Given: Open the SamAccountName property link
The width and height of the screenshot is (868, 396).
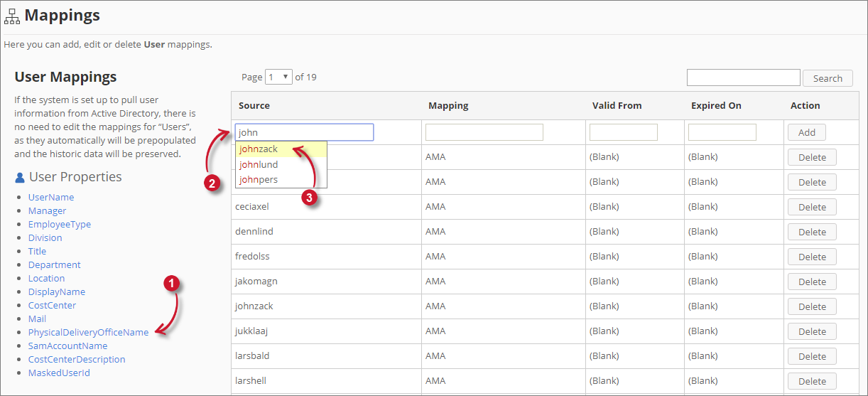Looking at the screenshot, I should click(68, 346).
